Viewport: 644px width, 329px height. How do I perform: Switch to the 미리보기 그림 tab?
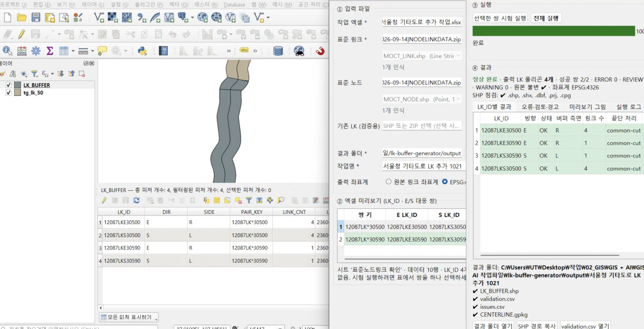(x=587, y=107)
